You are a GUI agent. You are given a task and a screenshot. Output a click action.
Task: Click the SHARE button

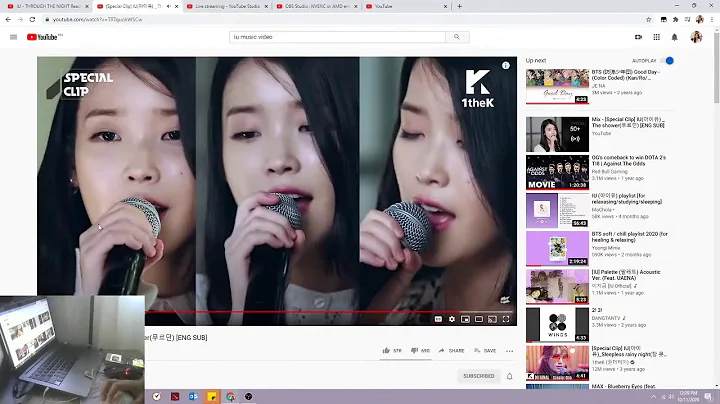click(x=451, y=351)
